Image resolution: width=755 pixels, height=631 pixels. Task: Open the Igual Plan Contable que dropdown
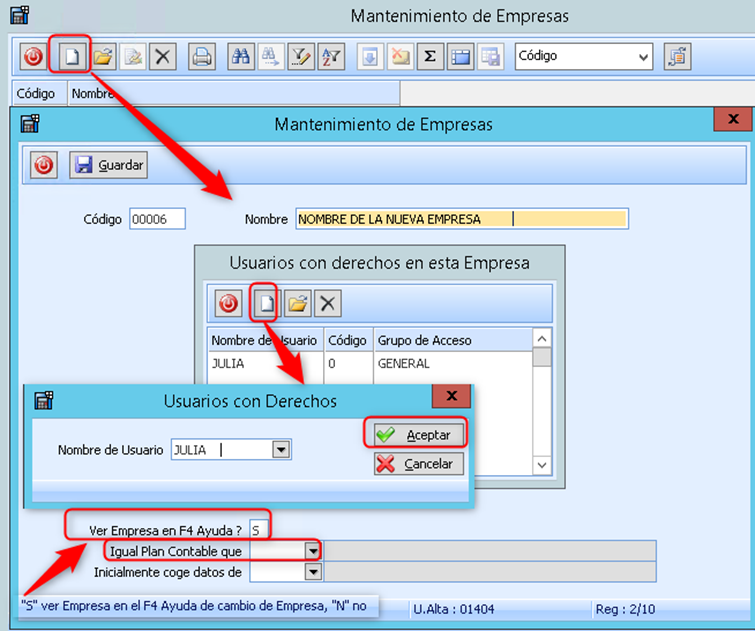(x=313, y=550)
